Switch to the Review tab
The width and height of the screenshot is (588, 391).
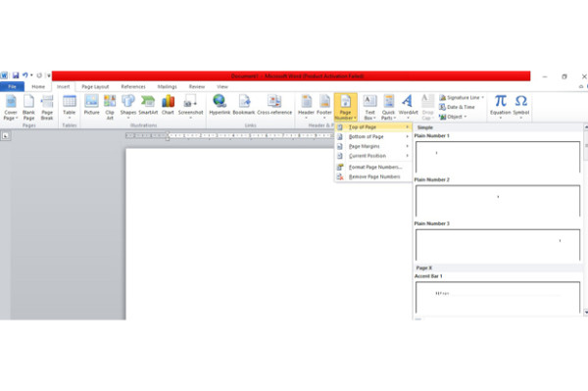[197, 86]
